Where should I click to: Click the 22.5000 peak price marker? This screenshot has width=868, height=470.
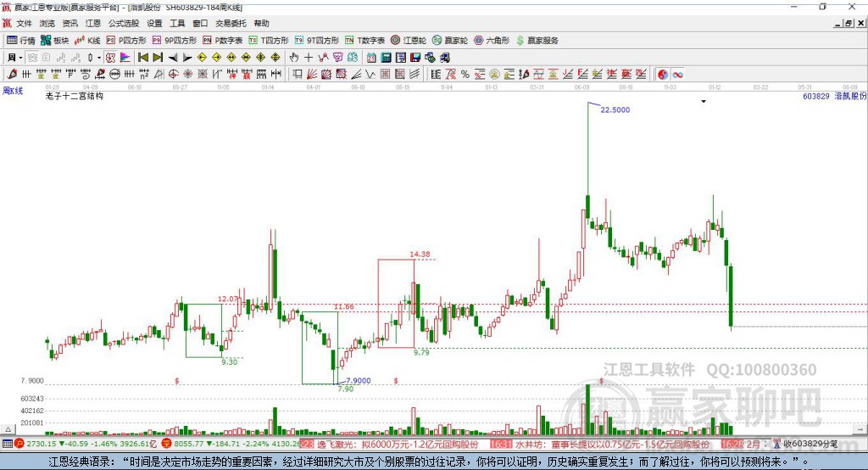tap(615, 109)
